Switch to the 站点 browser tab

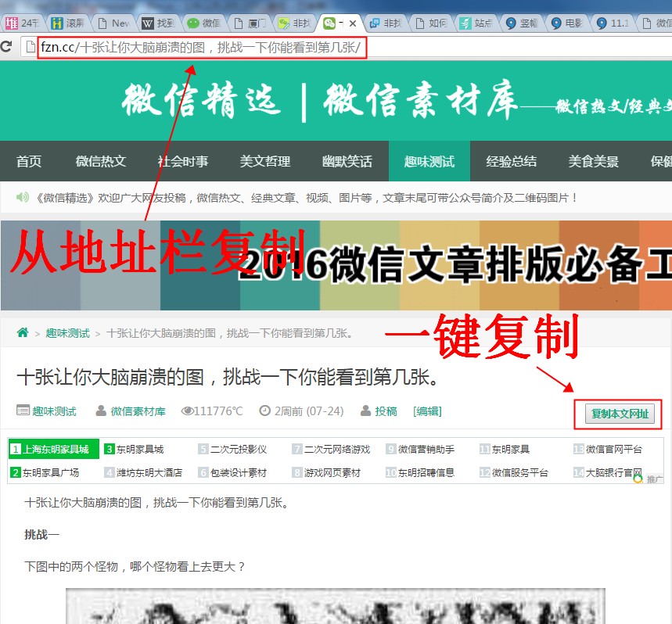tap(477, 23)
